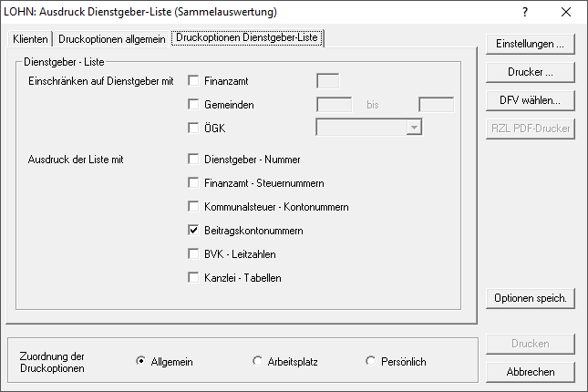Enable BVK - Leitzahlen checkbox

point(193,254)
